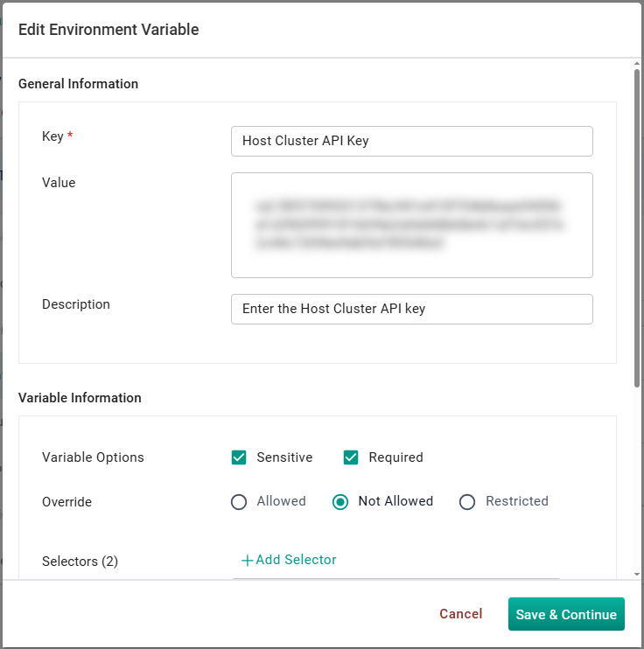Image resolution: width=644 pixels, height=649 pixels.
Task: Click the dialog's vertical scrollbar thumb
Action: point(636,228)
